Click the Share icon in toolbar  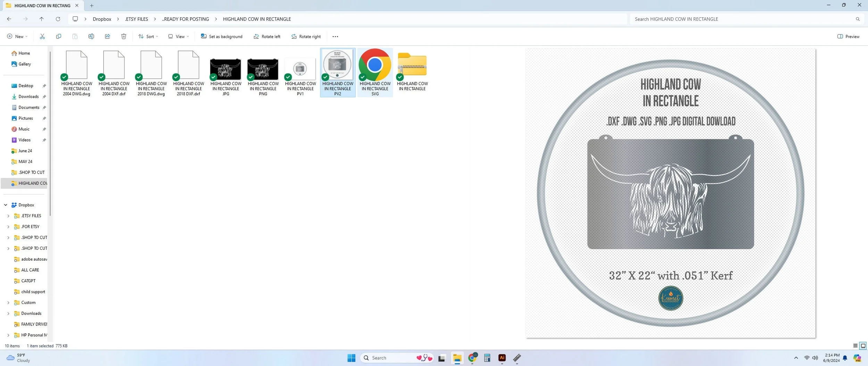point(108,36)
